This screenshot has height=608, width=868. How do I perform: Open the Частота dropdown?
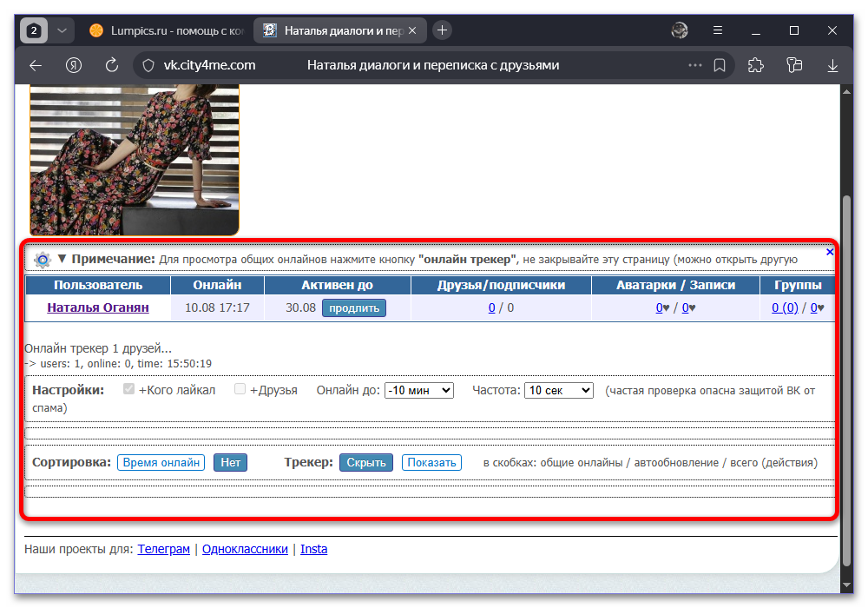(558, 390)
